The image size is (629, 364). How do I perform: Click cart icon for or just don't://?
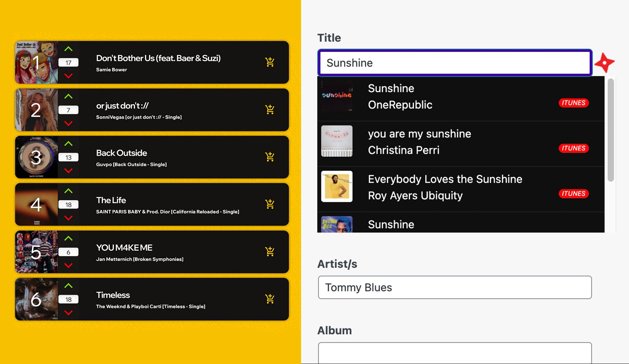(270, 110)
